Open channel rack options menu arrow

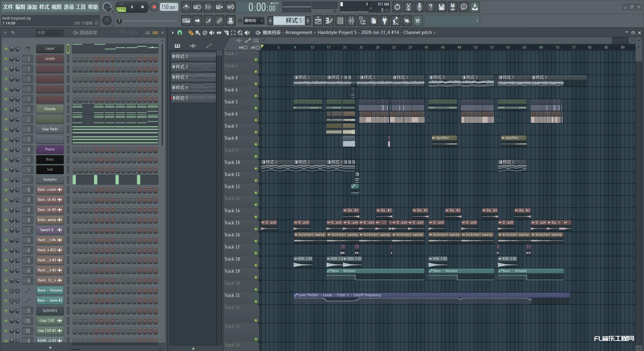point(5,33)
